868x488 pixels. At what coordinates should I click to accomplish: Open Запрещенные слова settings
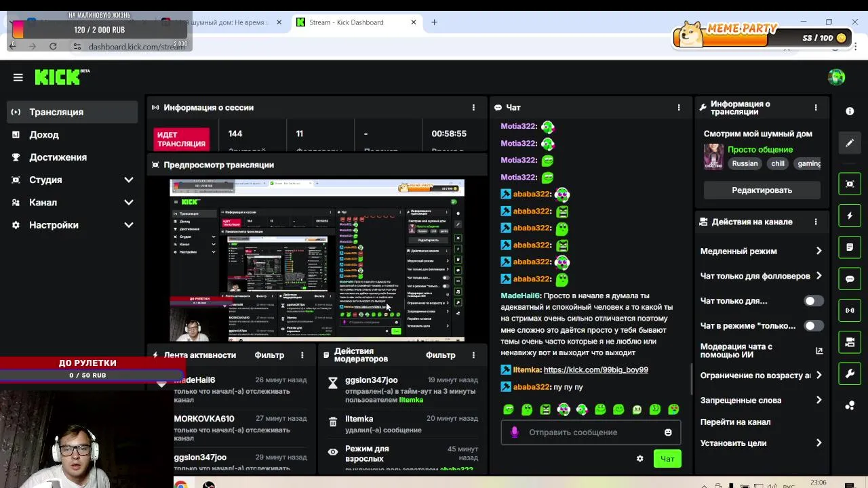click(x=761, y=401)
